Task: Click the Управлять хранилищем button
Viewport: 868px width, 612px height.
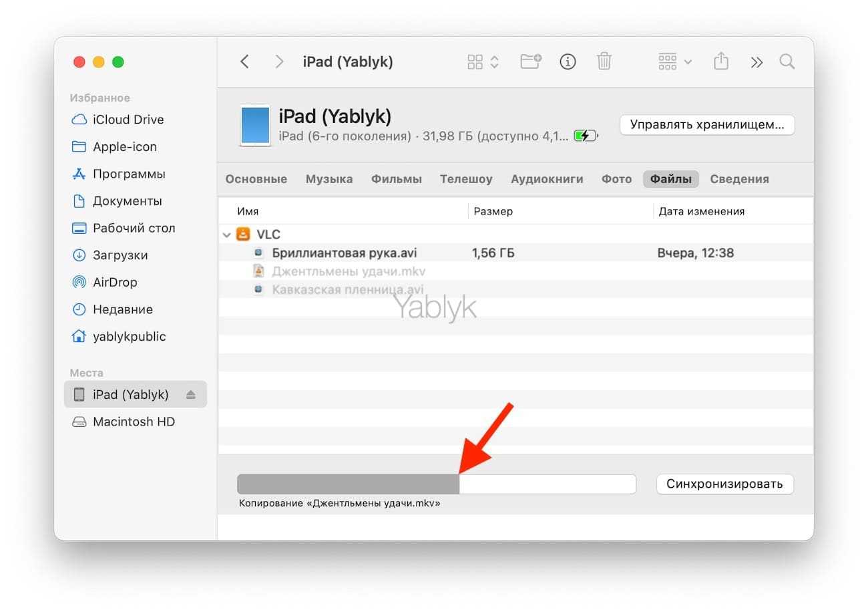Action: 707,125
